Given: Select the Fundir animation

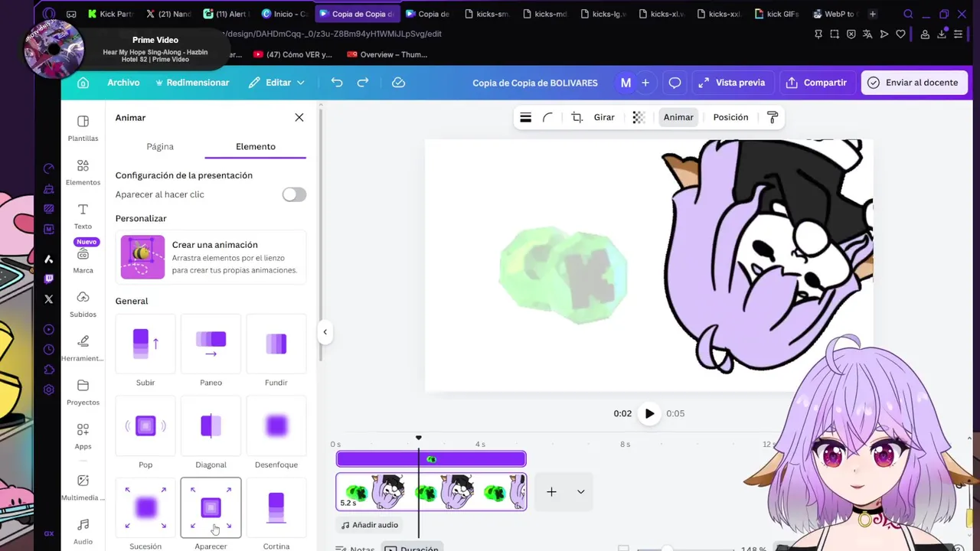Looking at the screenshot, I should tap(276, 351).
